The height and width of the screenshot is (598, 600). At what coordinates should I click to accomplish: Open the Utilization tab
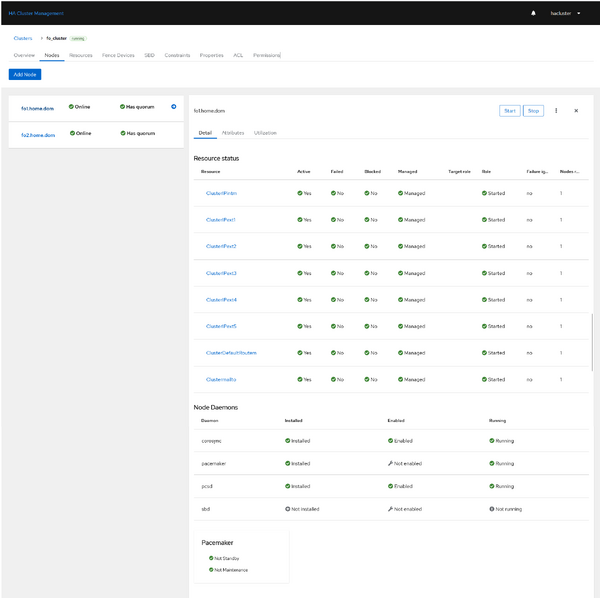pyautogui.click(x=265, y=133)
